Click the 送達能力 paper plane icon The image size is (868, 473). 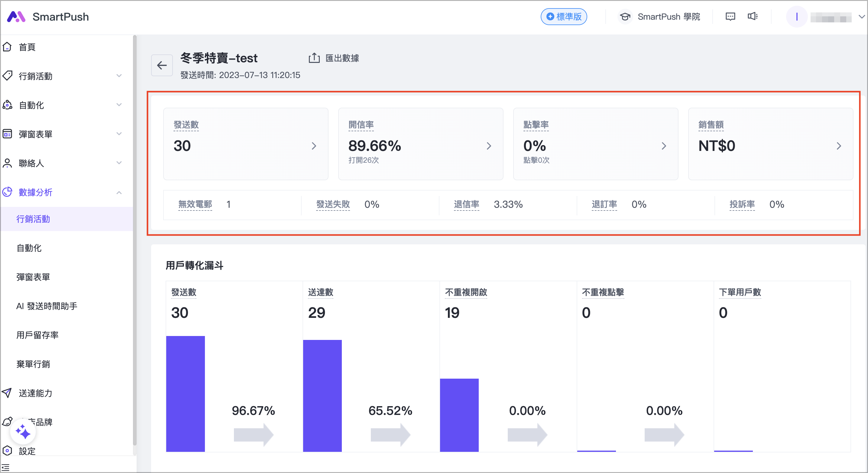[x=7, y=393]
